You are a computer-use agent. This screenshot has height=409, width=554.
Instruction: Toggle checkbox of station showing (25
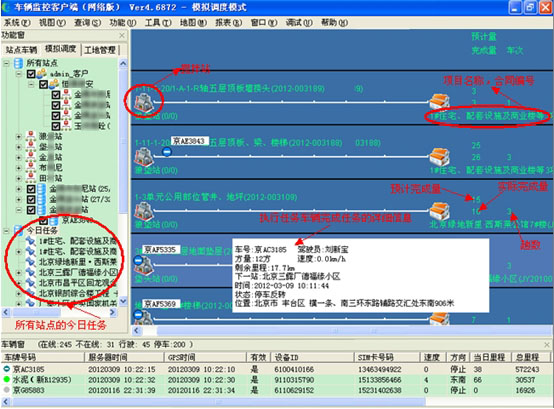coord(31,189)
